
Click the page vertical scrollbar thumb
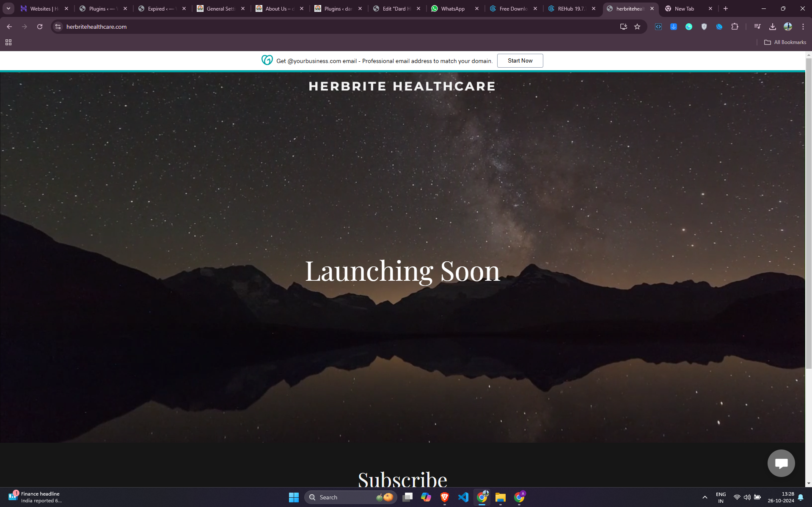click(809, 211)
